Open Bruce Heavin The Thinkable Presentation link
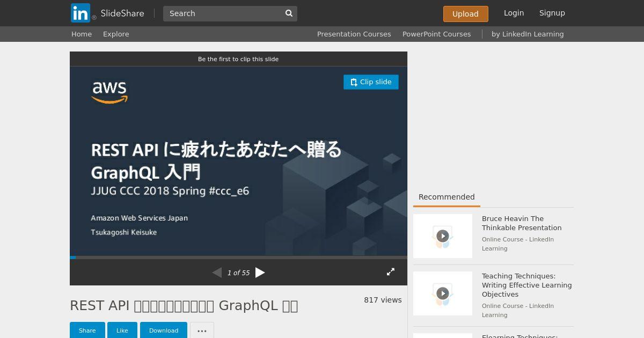This screenshot has height=338, width=644. 522,223
